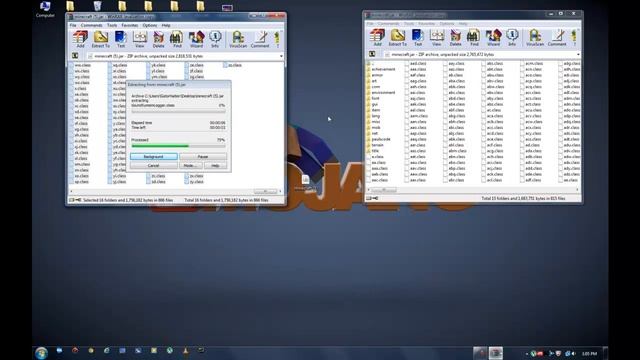Image resolution: width=640 pixels, height=360 pixels.
Task: Open Tools menu in left WinRAR window
Action: tap(112, 25)
